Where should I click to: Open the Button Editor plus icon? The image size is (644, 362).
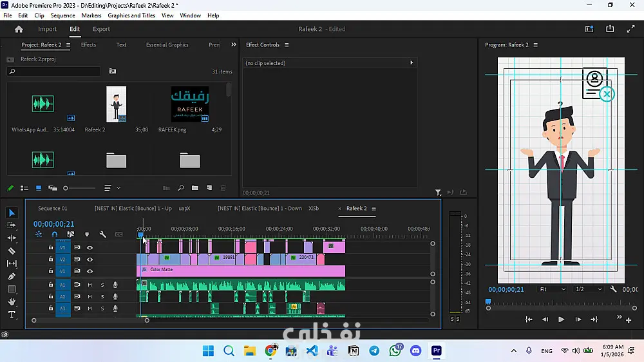coord(629,320)
